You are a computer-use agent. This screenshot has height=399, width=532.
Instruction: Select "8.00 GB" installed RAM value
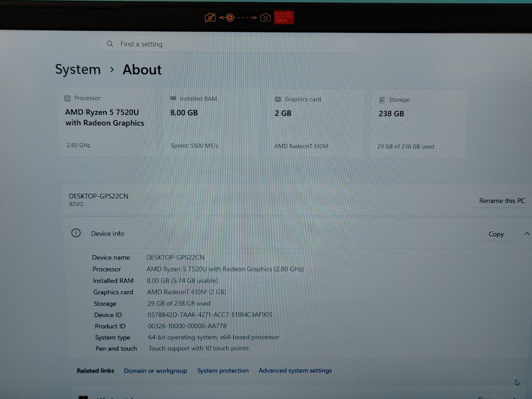pos(184,113)
